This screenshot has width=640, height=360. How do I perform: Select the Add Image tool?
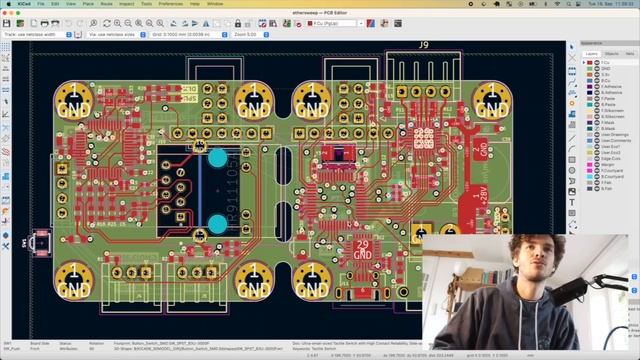tap(572, 191)
